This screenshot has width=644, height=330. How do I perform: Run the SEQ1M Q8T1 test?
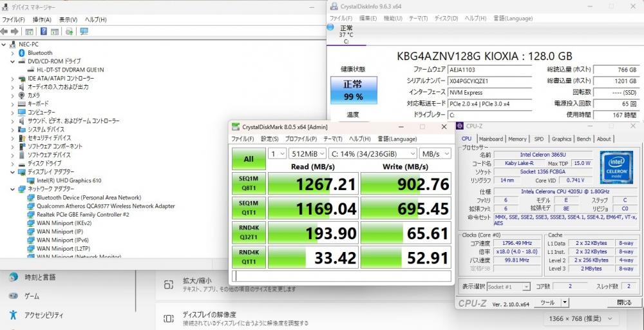[249, 184]
